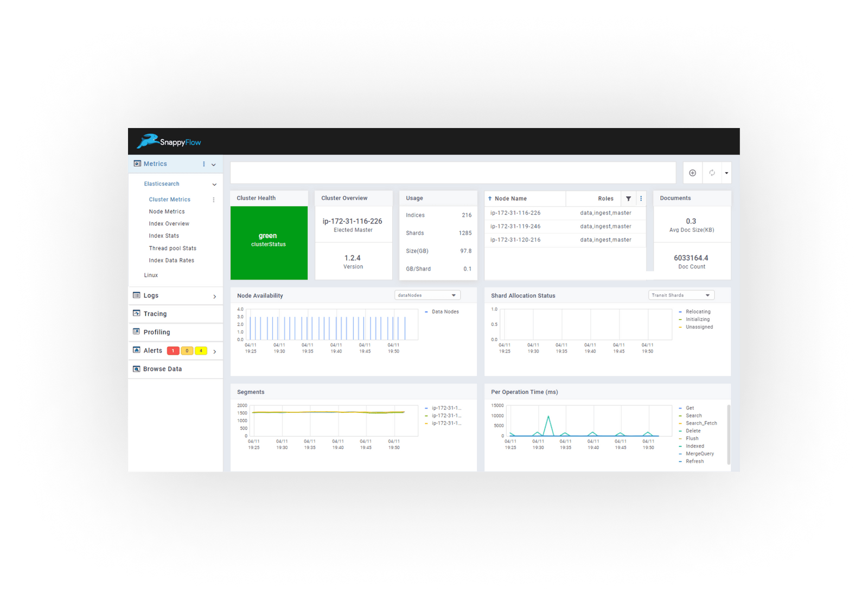868x600 pixels.
Task: Open the Tracing section icon
Action: pyautogui.click(x=136, y=314)
